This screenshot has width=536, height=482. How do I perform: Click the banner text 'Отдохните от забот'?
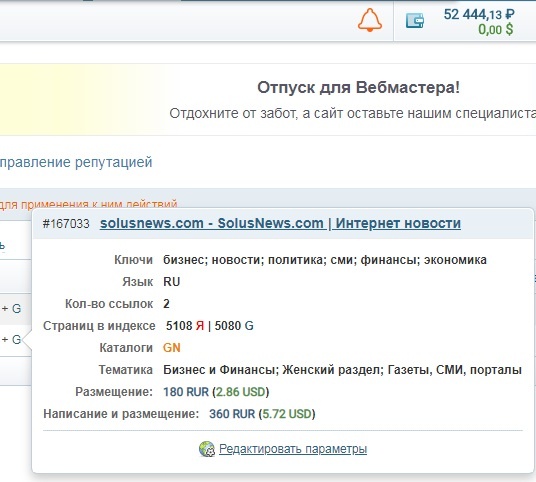233,113
